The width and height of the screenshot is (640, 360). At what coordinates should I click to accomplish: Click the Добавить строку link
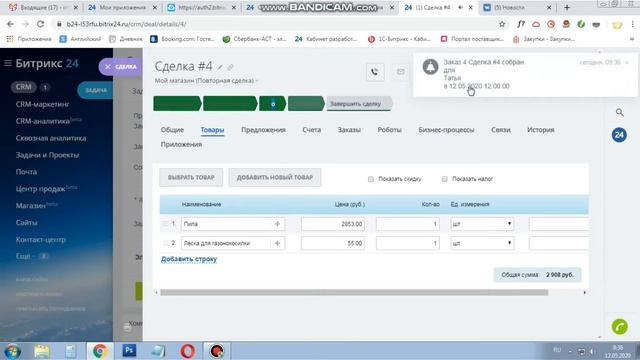(189, 259)
